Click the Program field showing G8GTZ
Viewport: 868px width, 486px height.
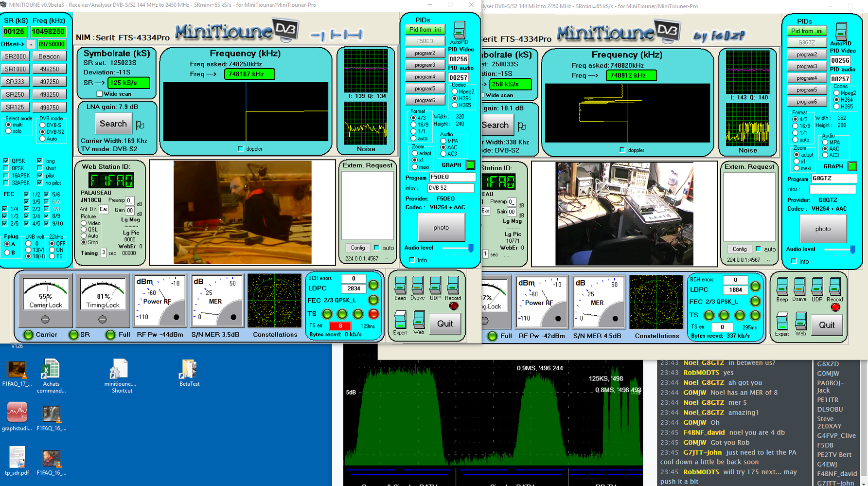point(834,179)
